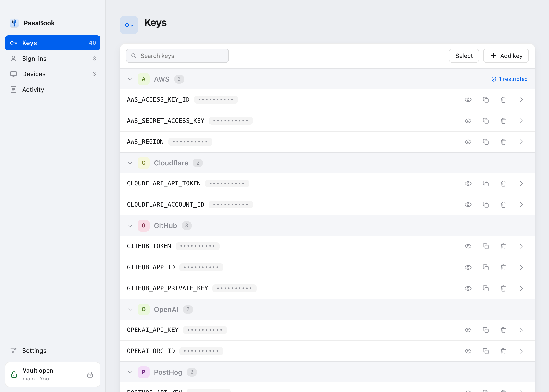Show the OPENAI_ORG_ID value
This screenshot has height=392, width=549.
pos(468,351)
